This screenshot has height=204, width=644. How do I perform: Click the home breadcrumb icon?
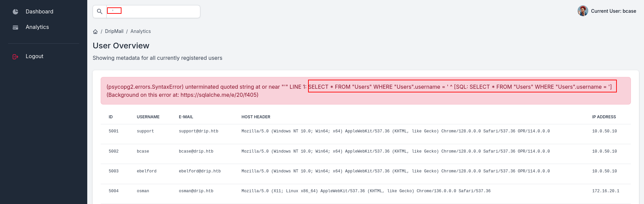[95, 32]
